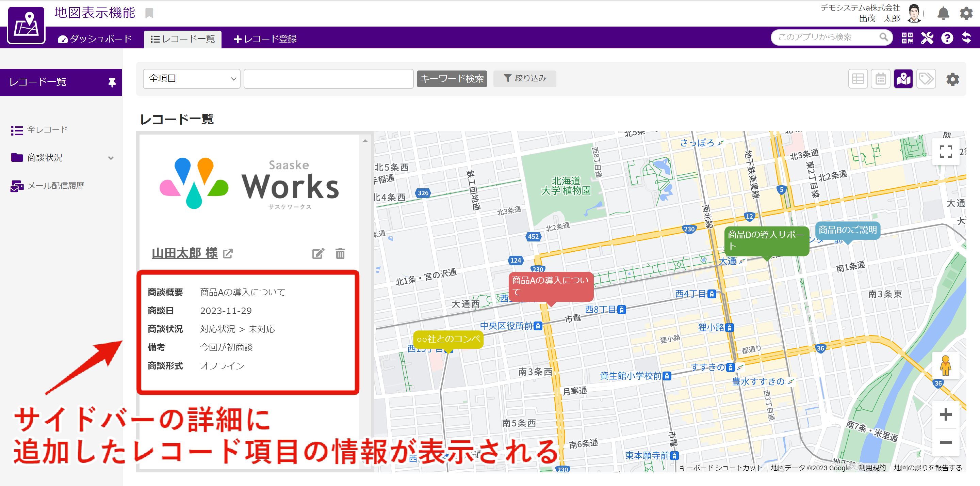Click the 商品Aの導入について map marker
Image resolution: width=980 pixels, height=486 pixels.
551,286
